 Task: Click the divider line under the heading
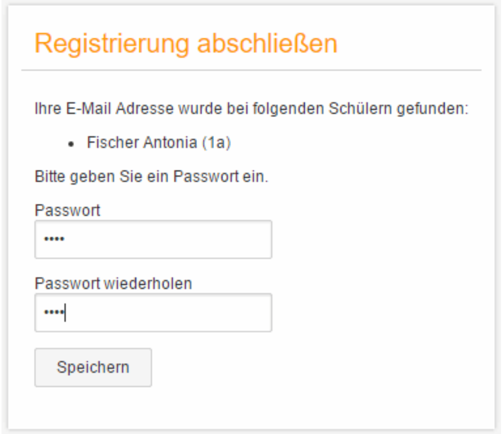[252, 70]
